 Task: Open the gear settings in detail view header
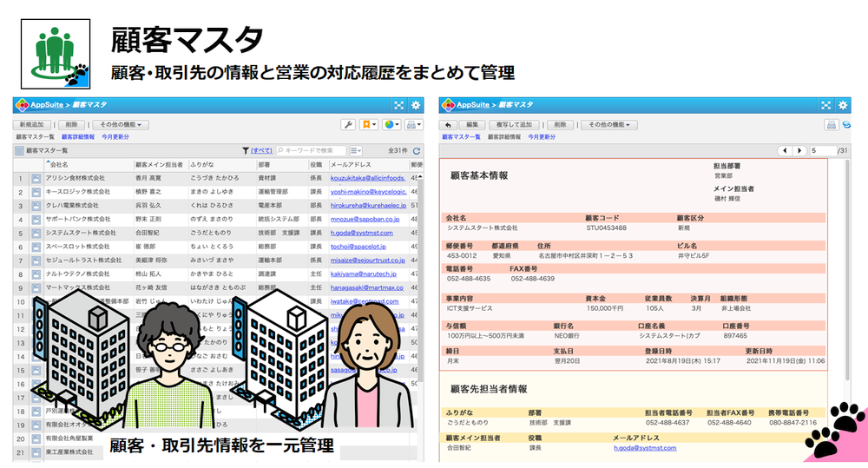tap(842, 105)
